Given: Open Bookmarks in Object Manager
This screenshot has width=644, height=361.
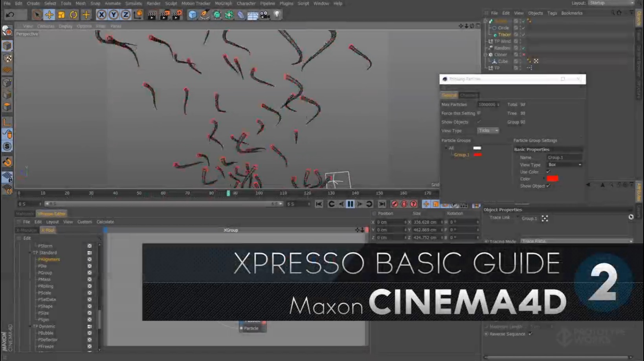Looking at the screenshot, I should [x=571, y=13].
